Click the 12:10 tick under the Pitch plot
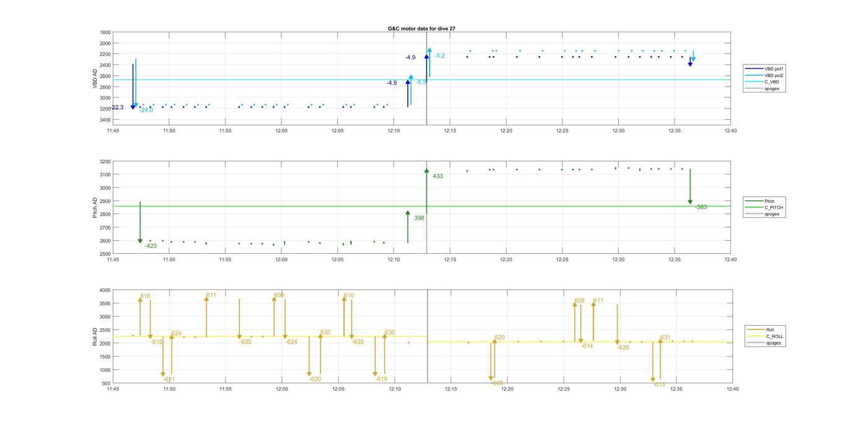The image size is (868, 430). click(x=394, y=260)
